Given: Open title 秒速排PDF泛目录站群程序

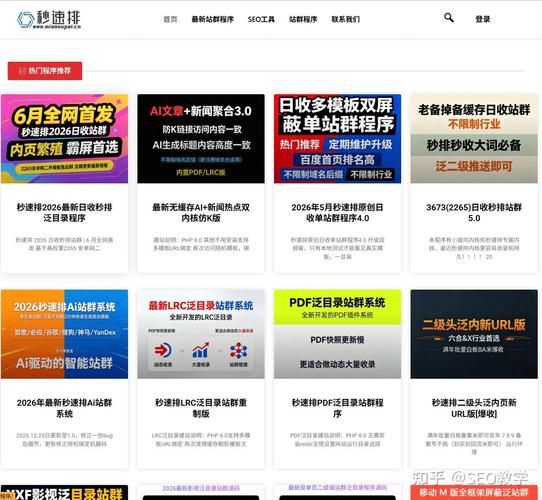Looking at the screenshot, I should [337, 408].
